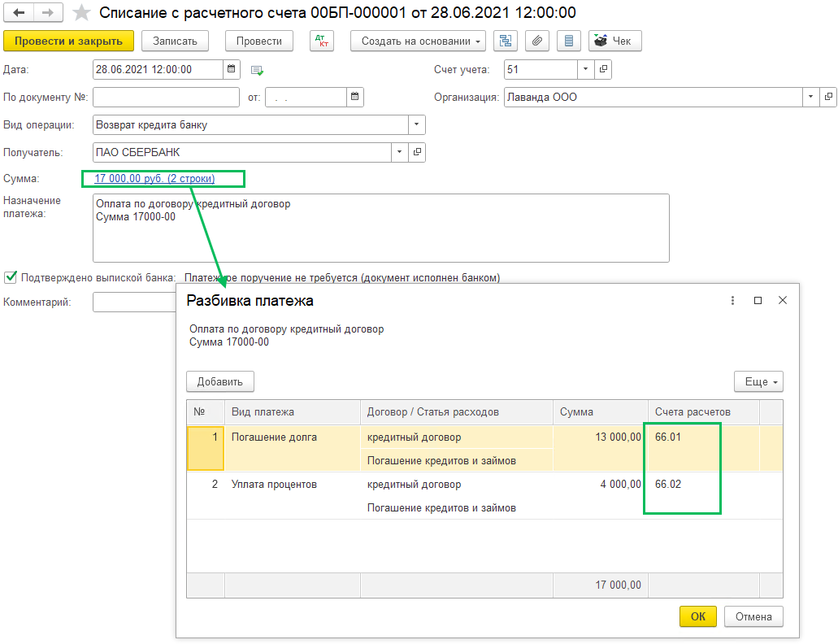
Task: Click Добавить to add payment row
Action: pos(219,381)
